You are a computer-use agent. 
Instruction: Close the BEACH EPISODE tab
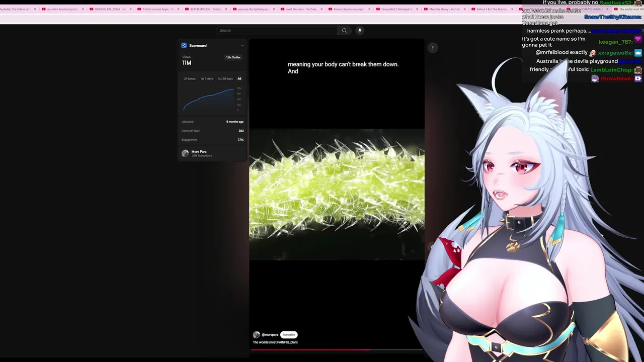point(226,9)
